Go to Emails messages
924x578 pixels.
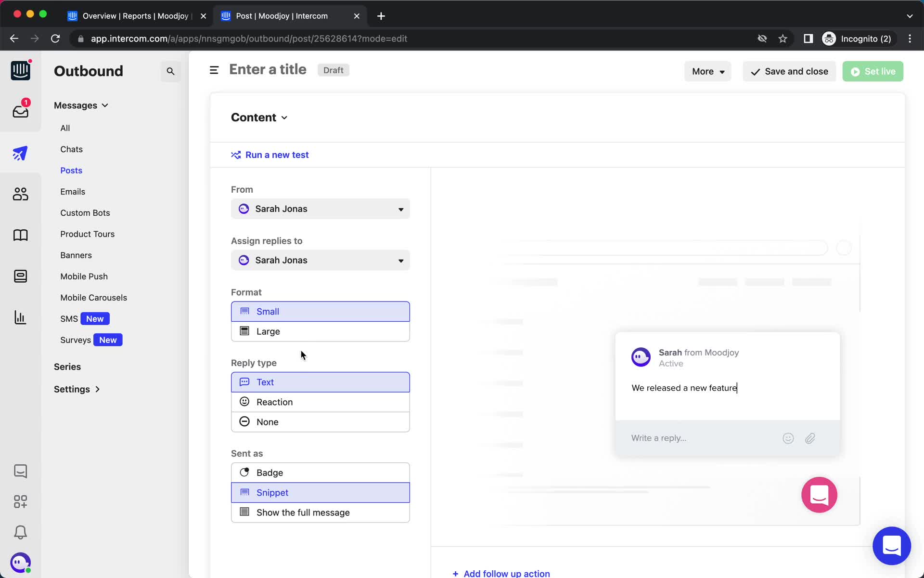tap(73, 192)
